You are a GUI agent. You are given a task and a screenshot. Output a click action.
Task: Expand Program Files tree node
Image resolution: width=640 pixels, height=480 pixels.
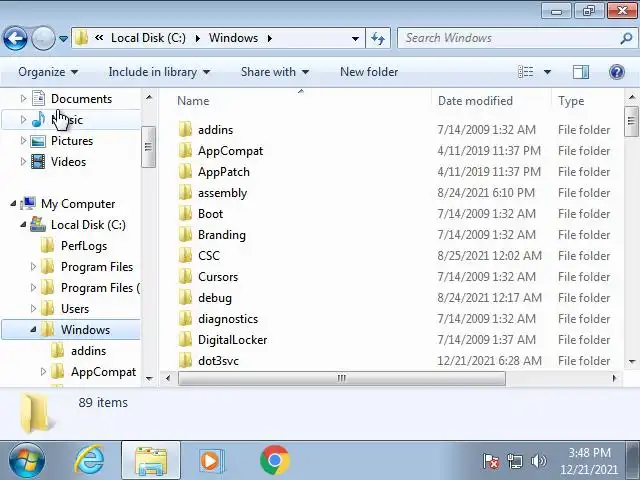33,267
